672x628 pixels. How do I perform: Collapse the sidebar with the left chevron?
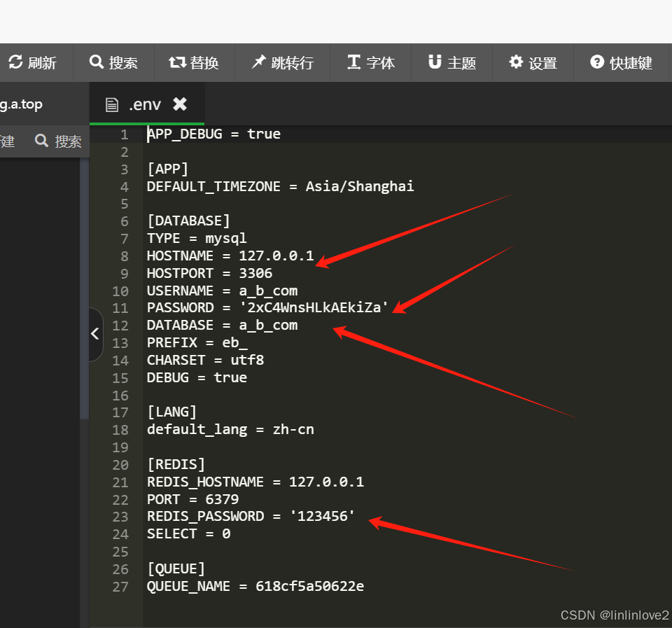[96, 334]
